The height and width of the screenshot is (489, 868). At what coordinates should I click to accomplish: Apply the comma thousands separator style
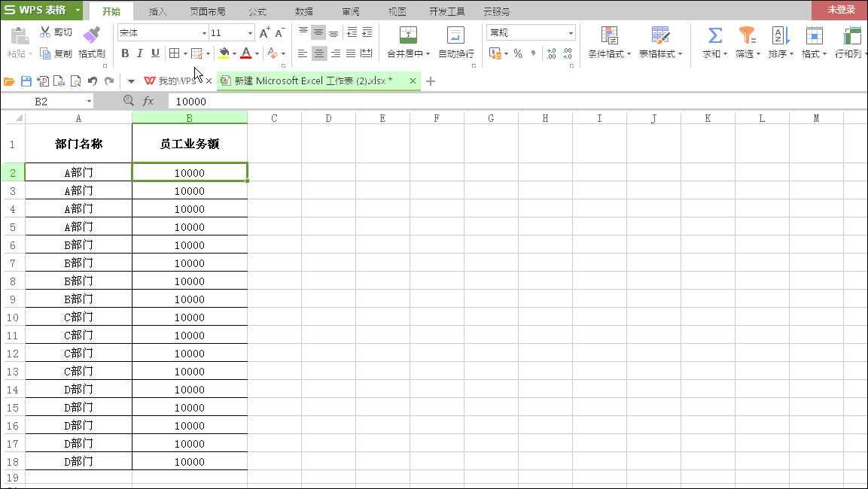point(533,53)
